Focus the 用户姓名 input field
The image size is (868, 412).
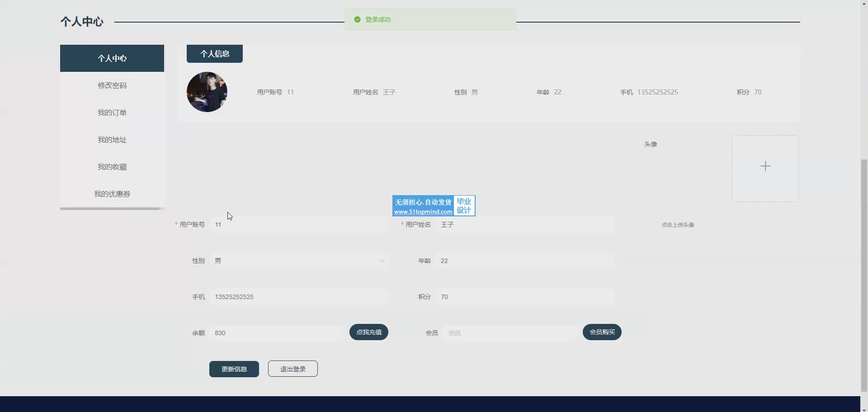coord(525,225)
